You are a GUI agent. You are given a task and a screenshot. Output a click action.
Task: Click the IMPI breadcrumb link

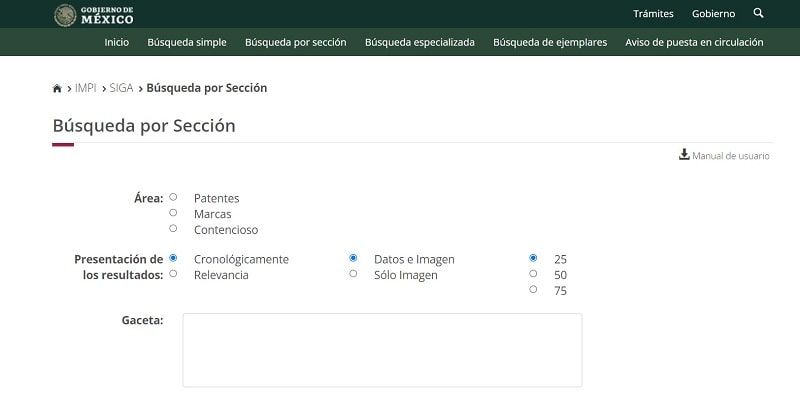(x=86, y=88)
